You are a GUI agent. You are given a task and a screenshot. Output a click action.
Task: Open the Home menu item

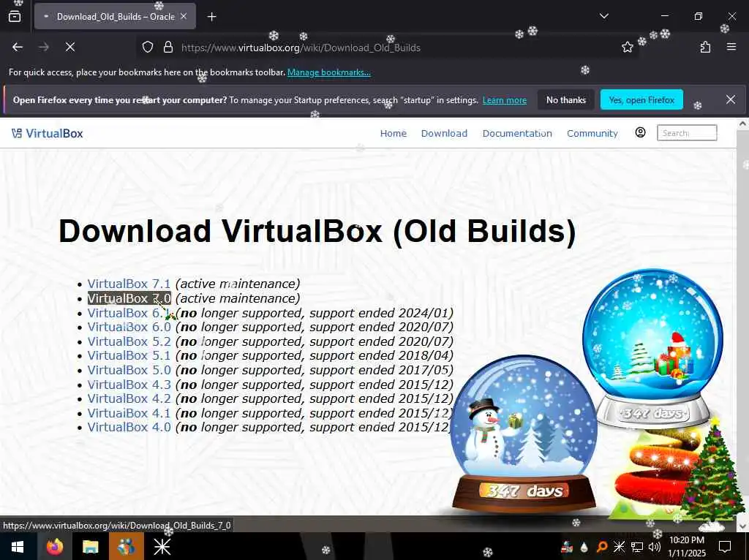point(393,133)
